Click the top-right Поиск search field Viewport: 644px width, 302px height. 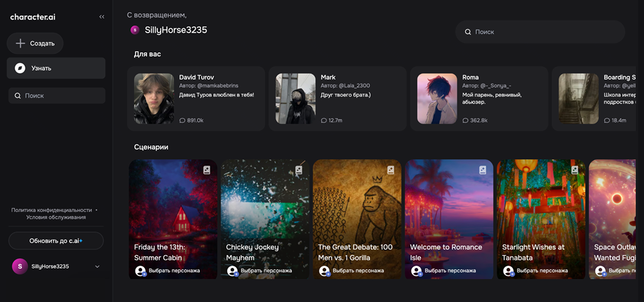click(540, 32)
